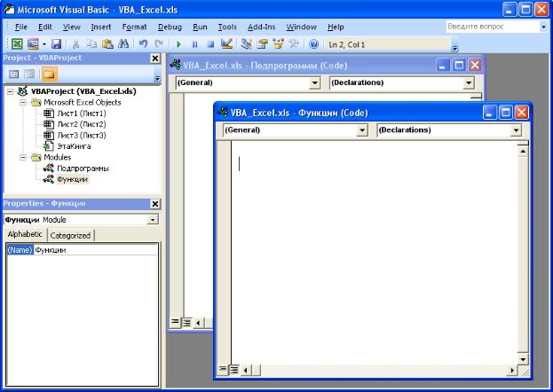Open the Help menu
The image size is (553, 392).
336,27
